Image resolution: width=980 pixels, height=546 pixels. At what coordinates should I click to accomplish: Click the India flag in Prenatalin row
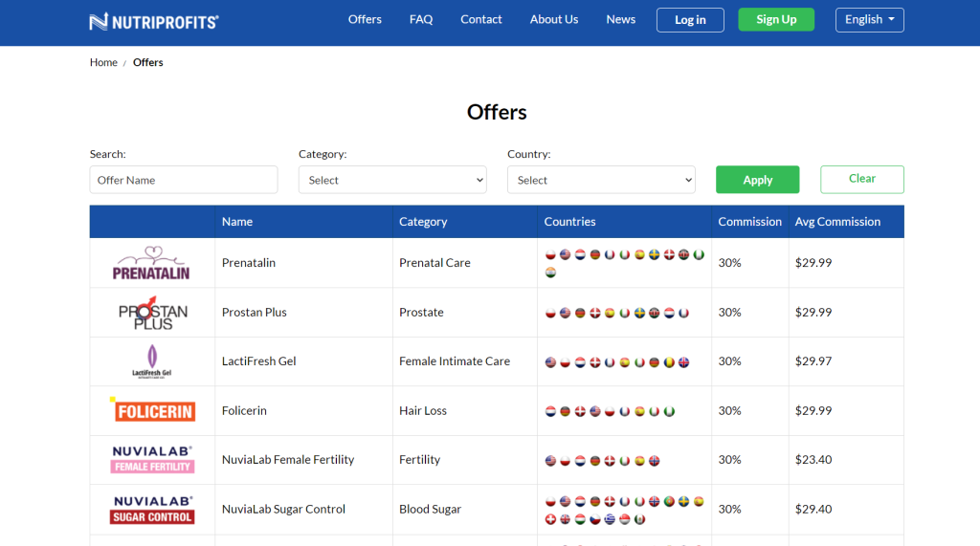point(550,273)
